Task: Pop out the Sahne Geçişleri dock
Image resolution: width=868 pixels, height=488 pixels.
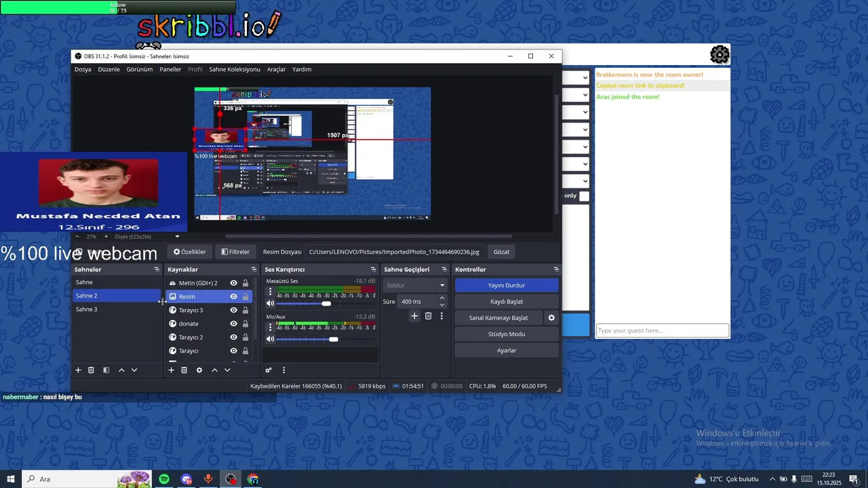Action: click(x=444, y=270)
